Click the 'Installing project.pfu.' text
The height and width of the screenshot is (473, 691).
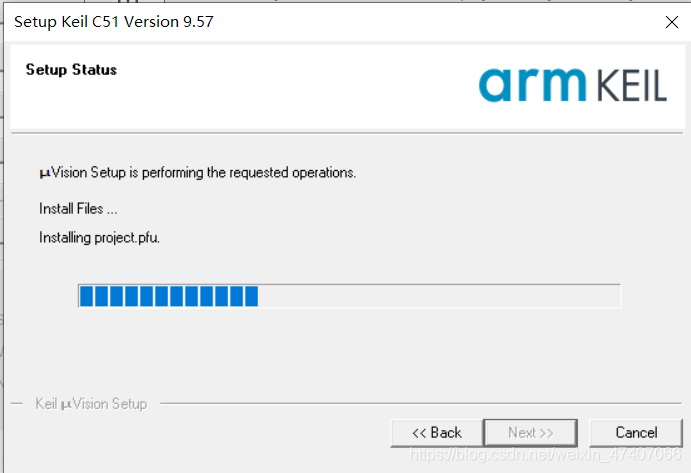tap(99, 238)
